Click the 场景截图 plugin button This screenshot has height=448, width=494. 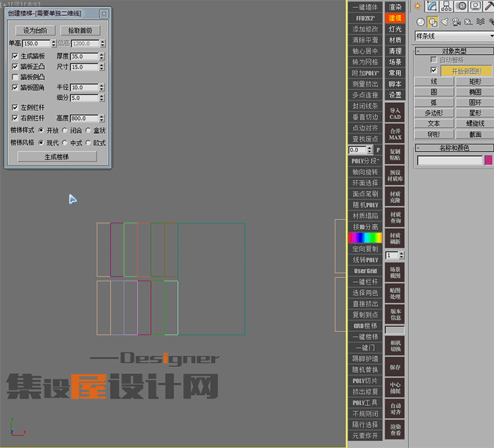pos(395,272)
